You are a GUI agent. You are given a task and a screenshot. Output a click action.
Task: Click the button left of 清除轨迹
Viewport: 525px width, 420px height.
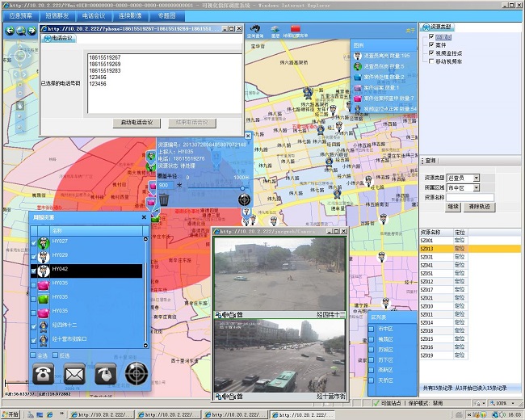coord(453,207)
